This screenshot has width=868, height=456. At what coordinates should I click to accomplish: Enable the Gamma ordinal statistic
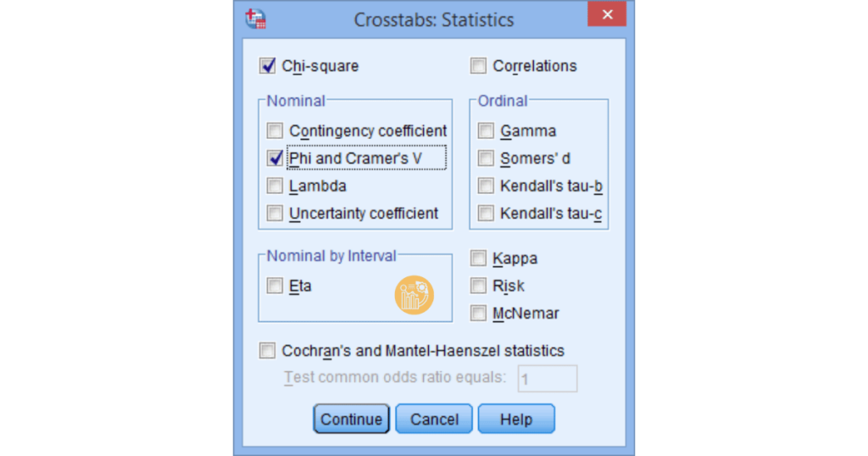486,131
